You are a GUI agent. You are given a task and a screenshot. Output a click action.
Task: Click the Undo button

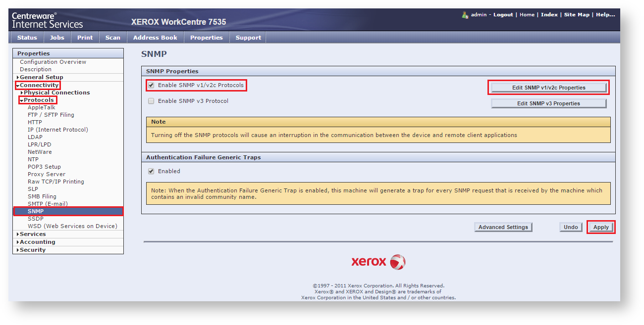coord(571,227)
